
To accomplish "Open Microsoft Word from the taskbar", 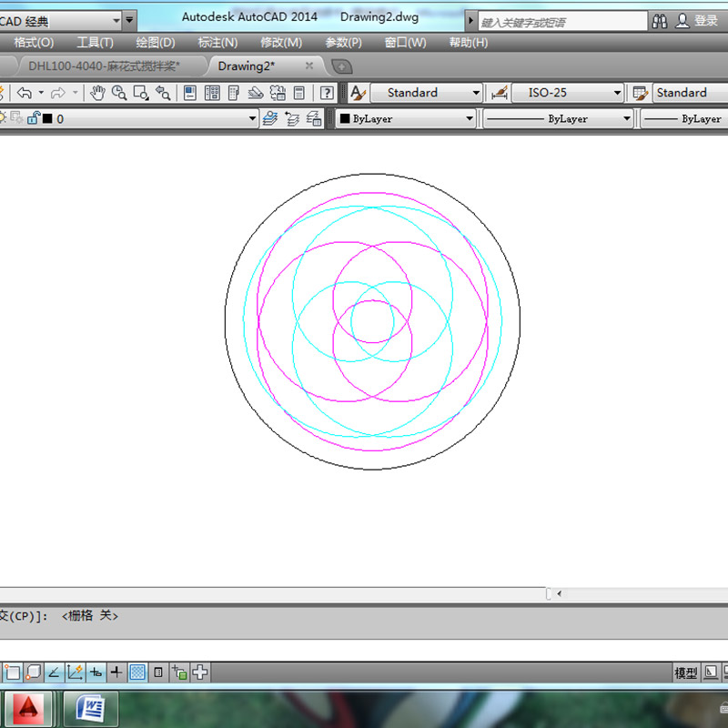I will (90, 709).
